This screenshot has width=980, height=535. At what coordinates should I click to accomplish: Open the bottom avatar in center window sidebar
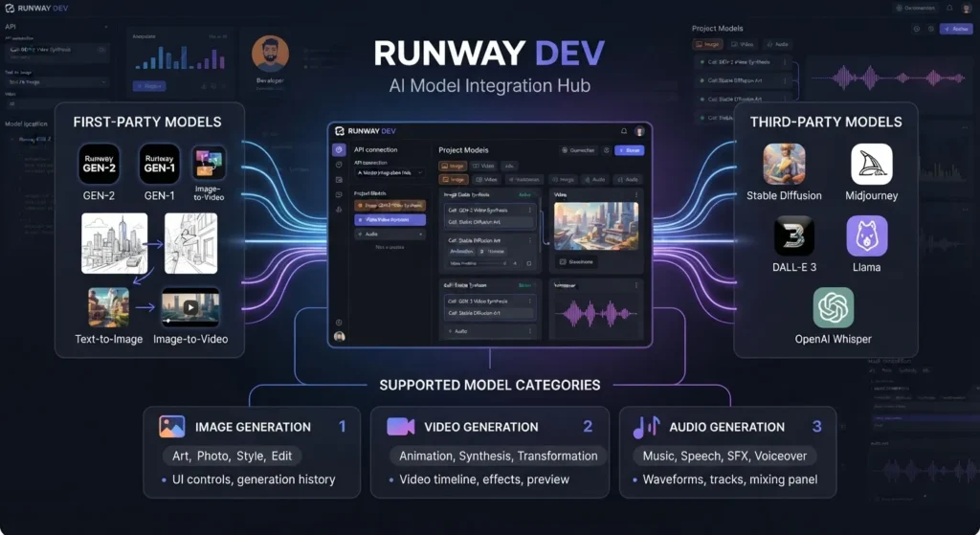(x=340, y=336)
